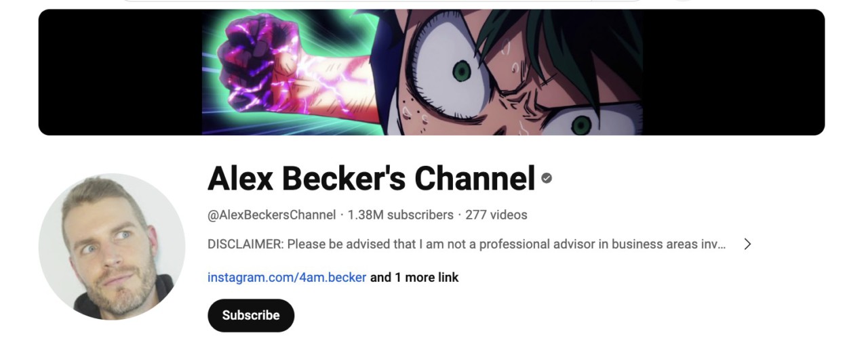
Task: Click the character's lower-right green eye in banner
Action: [581, 125]
